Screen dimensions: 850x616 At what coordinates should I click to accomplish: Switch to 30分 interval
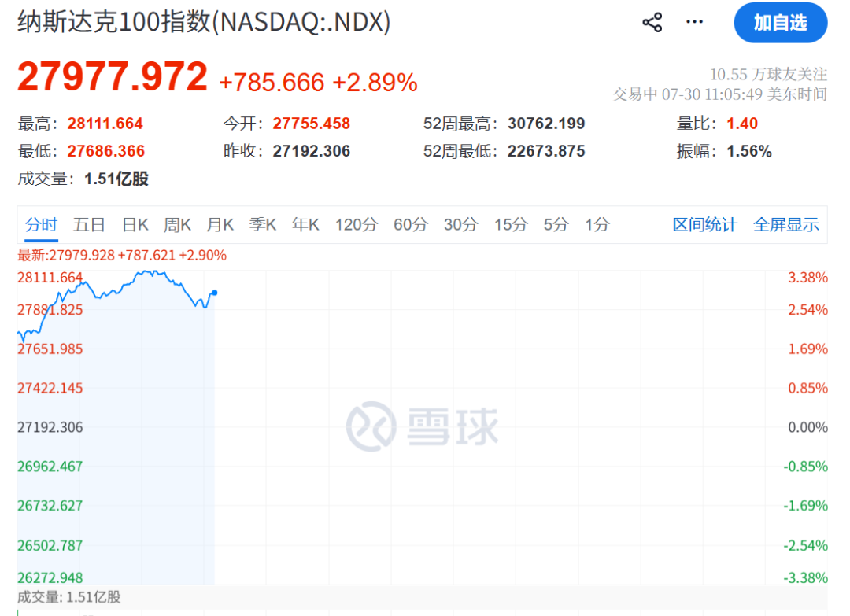460,224
